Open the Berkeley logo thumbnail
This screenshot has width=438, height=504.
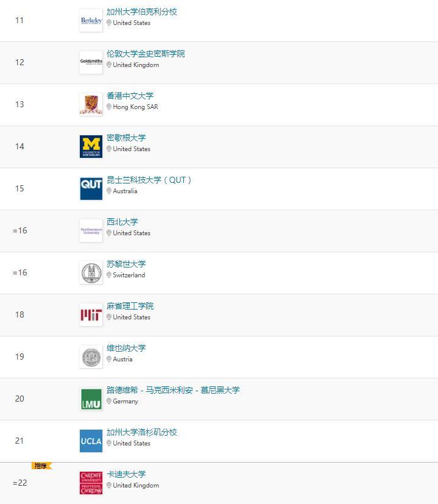(91, 20)
